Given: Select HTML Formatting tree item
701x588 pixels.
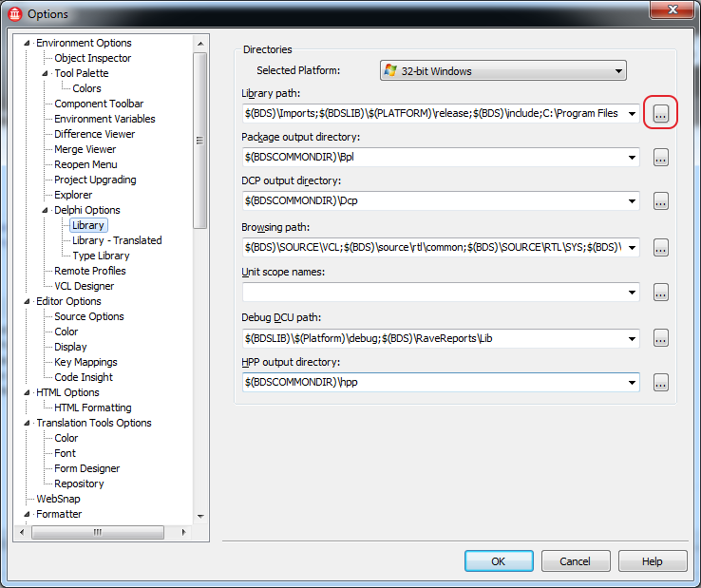Looking at the screenshot, I should [93, 408].
